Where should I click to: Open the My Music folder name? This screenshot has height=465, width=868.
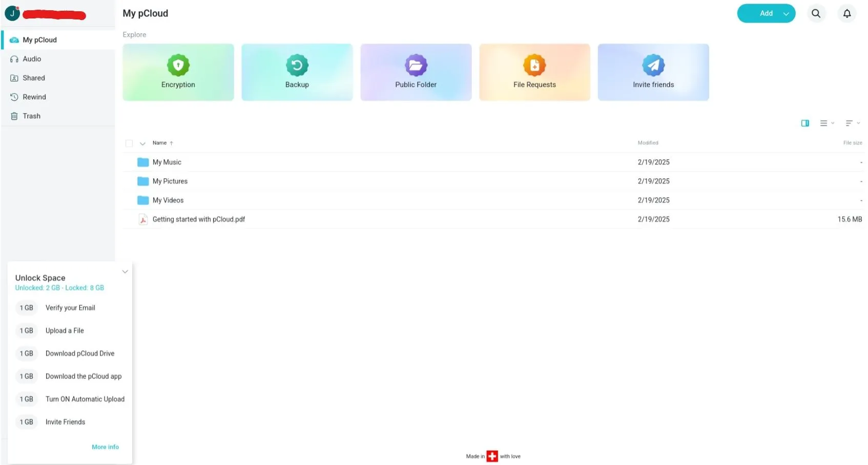167,162
